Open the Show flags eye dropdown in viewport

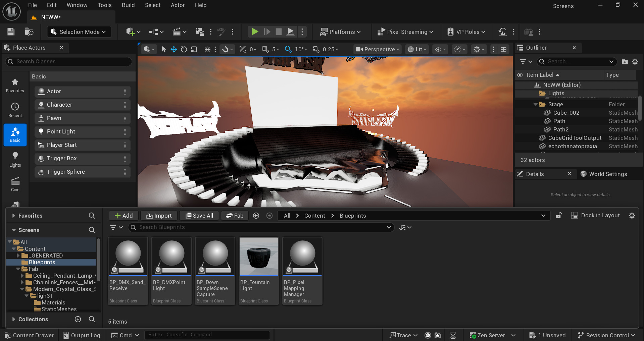[440, 49]
